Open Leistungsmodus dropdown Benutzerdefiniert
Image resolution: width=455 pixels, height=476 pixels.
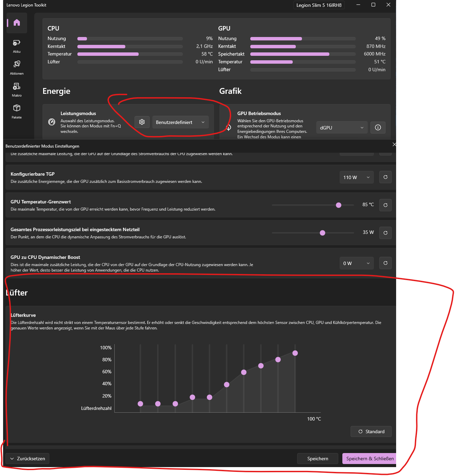[180, 122]
